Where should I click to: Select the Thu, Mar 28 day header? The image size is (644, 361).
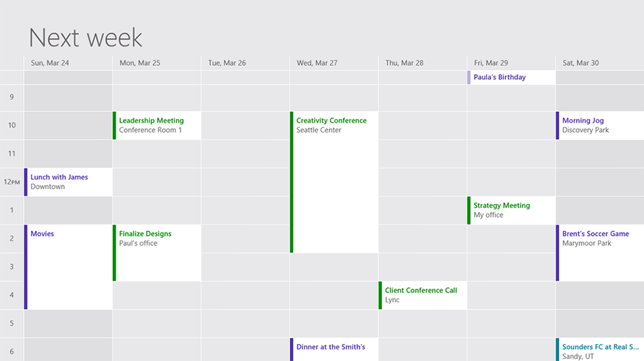click(x=404, y=63)
